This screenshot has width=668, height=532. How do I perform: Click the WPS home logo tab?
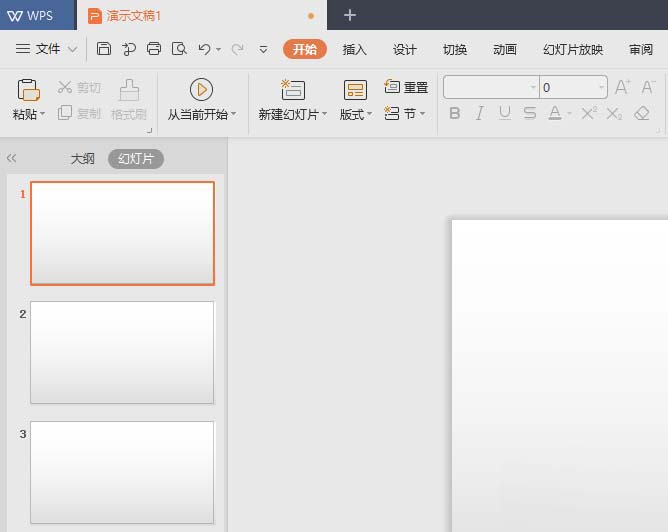coord(38,15)
